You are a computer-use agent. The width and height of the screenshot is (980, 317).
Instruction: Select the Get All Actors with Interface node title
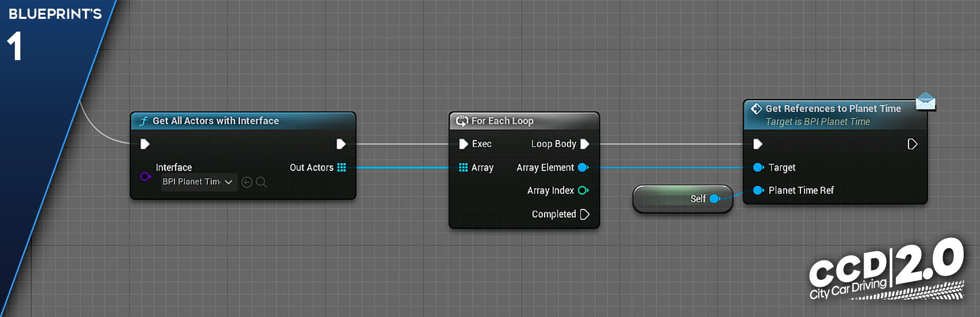point(215,121)
